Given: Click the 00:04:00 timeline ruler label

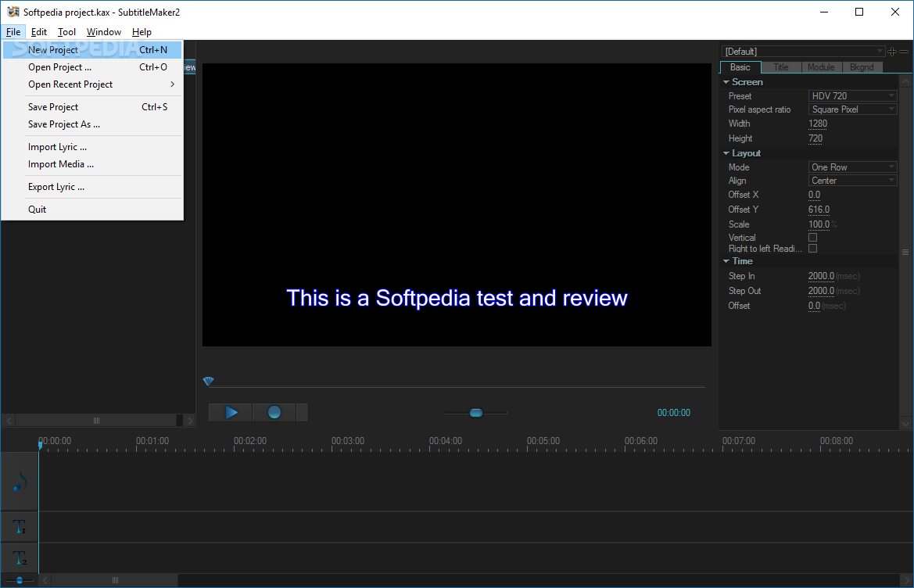Looking at the screenshot, I should 446,441.
